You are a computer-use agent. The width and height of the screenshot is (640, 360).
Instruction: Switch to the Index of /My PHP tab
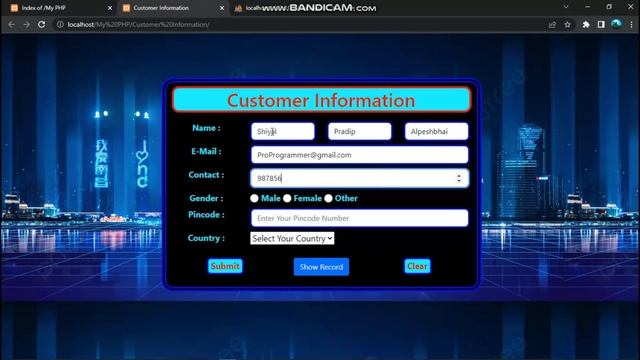(x=59, y=8)
